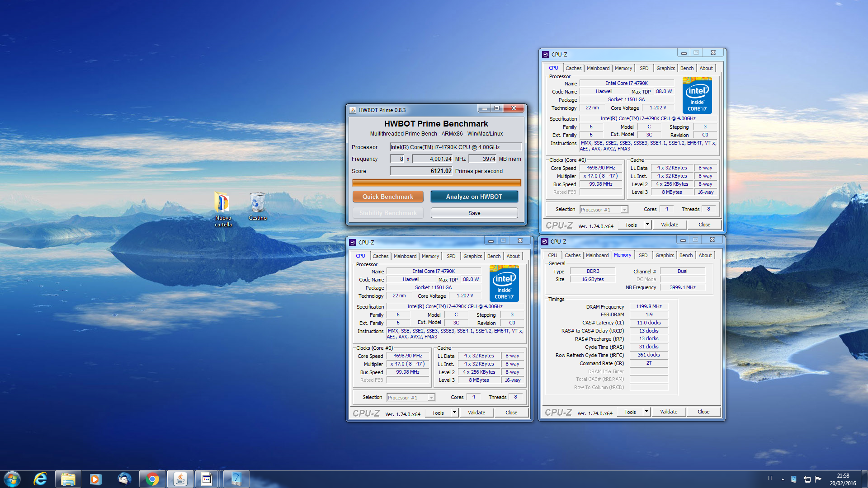This screenshot has width=868, height=488.
Task: Open the network status tray icon
Action: pos(807,479)
